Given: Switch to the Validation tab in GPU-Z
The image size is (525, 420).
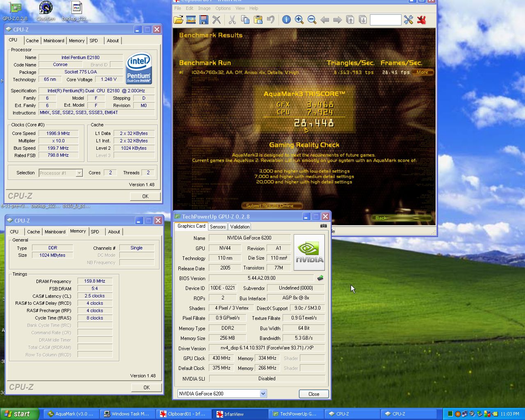Looking at the screenshot, I should 240,227.
